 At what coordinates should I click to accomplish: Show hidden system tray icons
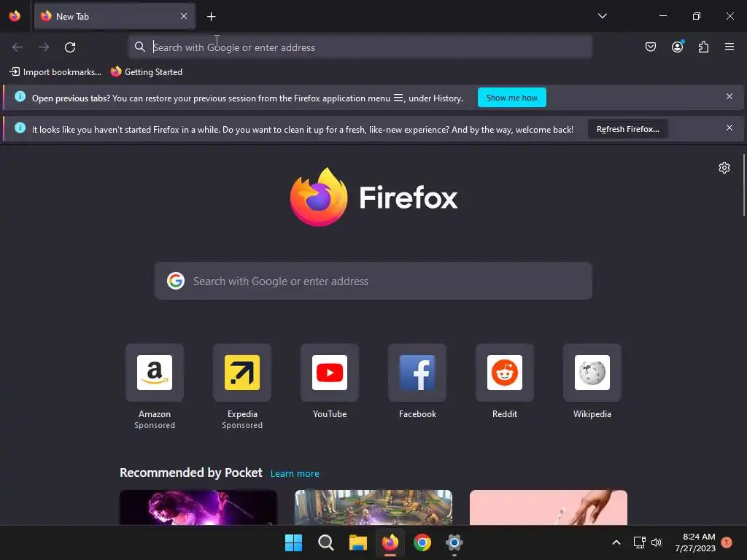[x=616, y=542]
